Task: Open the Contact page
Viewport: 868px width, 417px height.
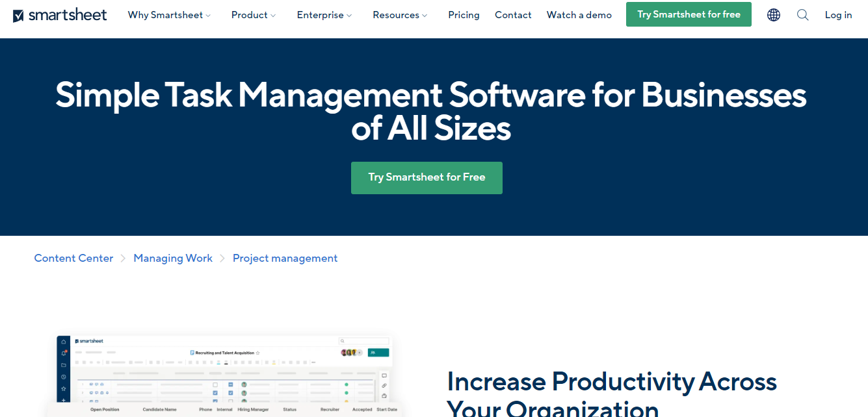Action: click(513, 15)
